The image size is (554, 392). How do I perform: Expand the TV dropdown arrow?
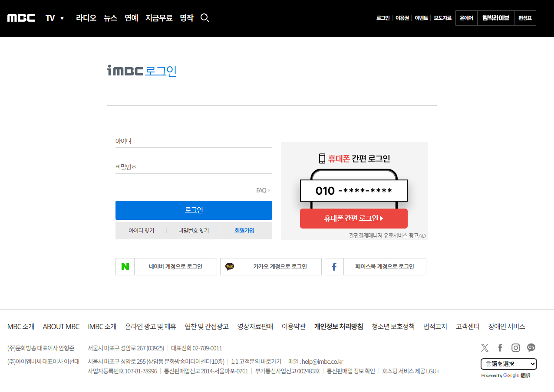pos(62,18)
